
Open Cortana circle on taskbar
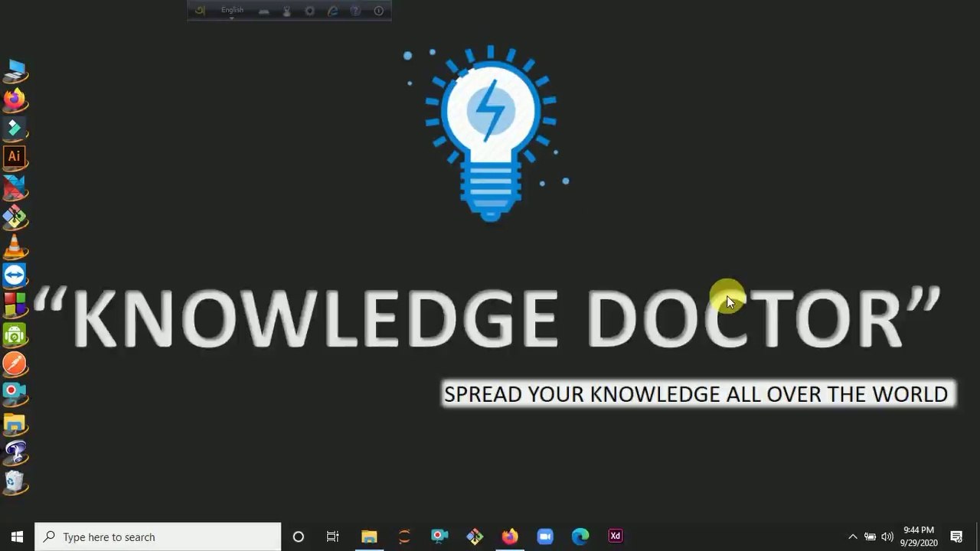tap(299, 536)
